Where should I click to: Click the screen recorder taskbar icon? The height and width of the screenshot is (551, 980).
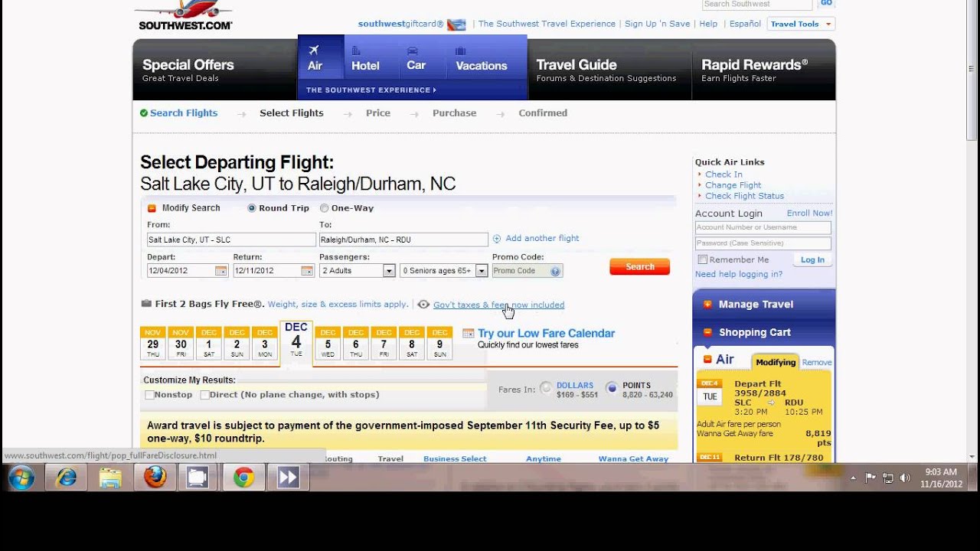point(198,478)
